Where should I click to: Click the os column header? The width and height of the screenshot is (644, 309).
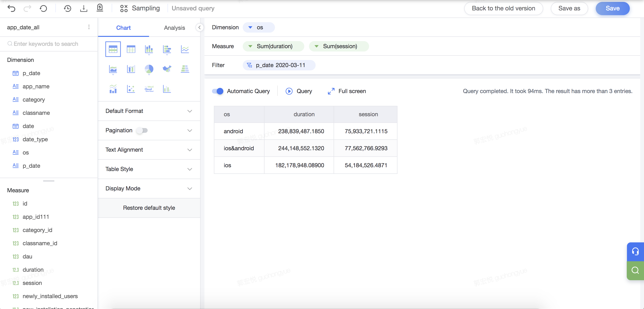click(239, 114)
